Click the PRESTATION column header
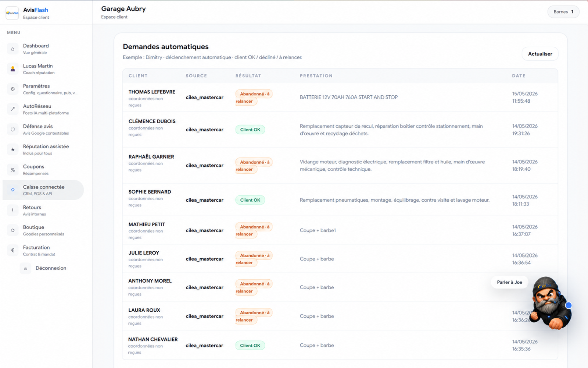The width and height of the screenshot is (588, 368). click(316, 76)
